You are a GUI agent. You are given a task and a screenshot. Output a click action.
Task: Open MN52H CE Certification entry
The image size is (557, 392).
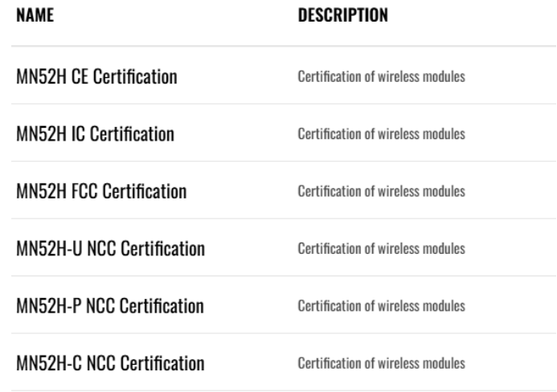click(96, 76)
